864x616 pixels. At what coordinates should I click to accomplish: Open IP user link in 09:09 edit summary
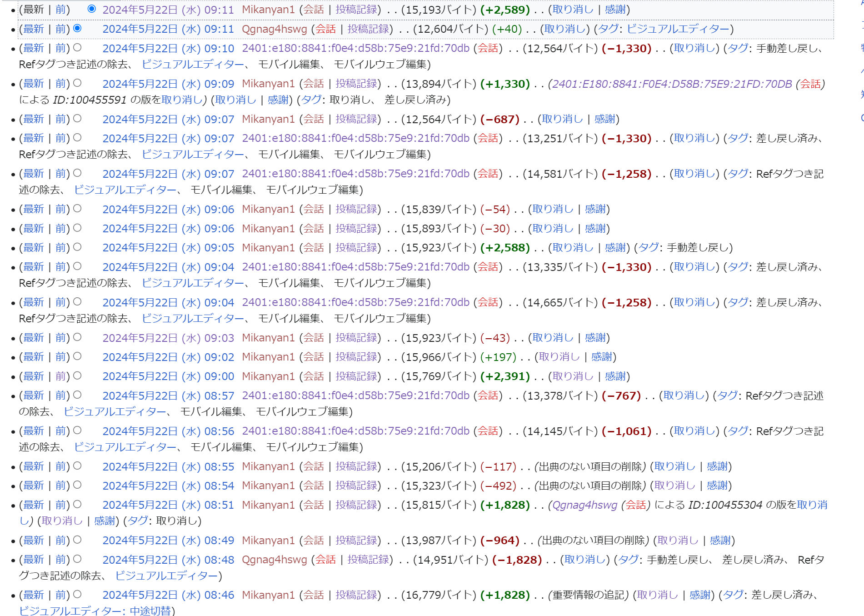point(672,84)
